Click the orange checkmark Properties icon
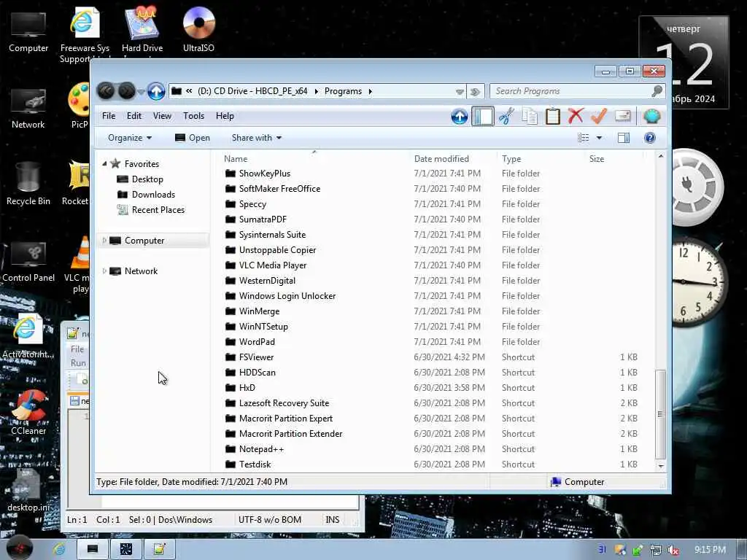Screen dimensions: 747x560 coord(599,116)
